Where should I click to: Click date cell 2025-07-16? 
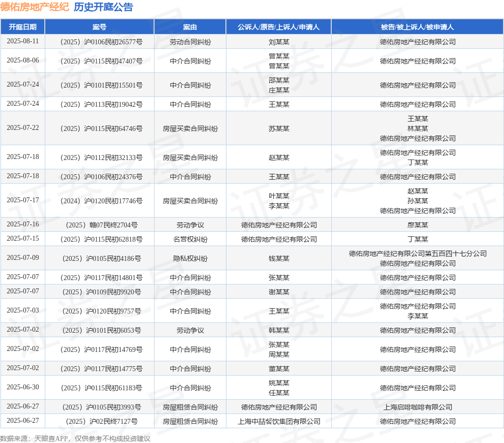pos(23,224)
